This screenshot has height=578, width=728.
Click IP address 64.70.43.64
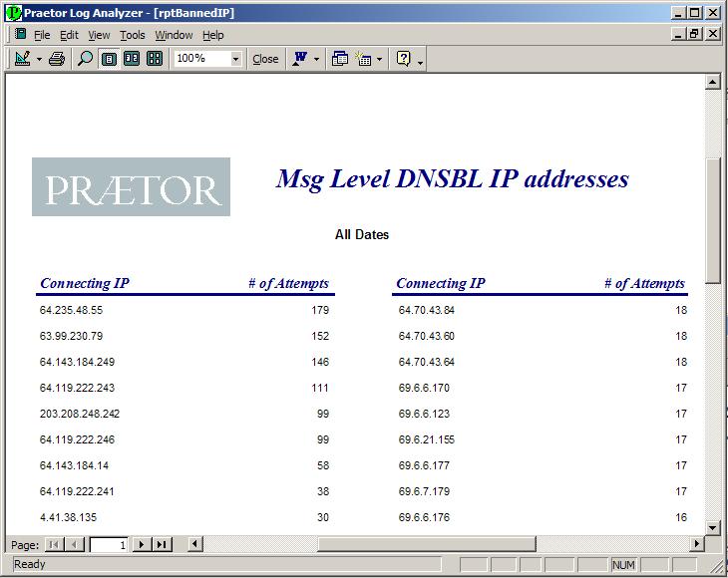click(x=426, y=363)
